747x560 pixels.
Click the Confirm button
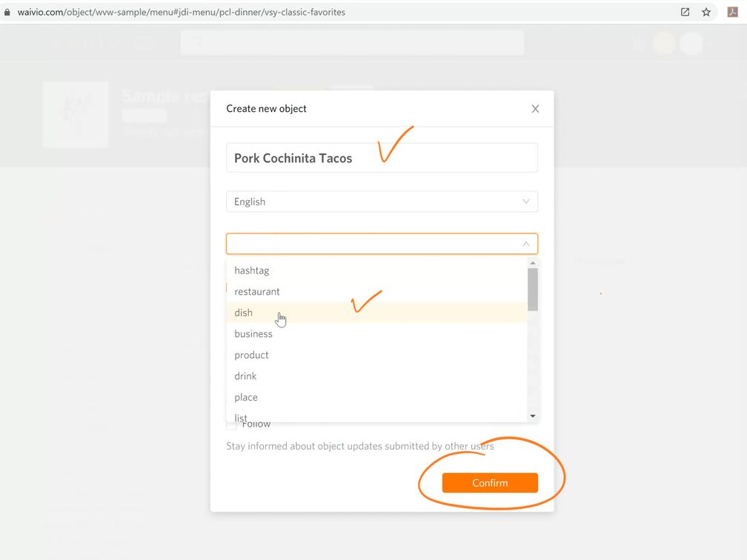point(490,483)
